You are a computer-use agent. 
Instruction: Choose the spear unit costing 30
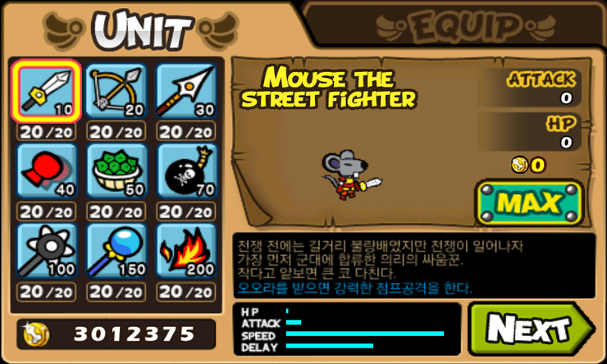point(186,91)
